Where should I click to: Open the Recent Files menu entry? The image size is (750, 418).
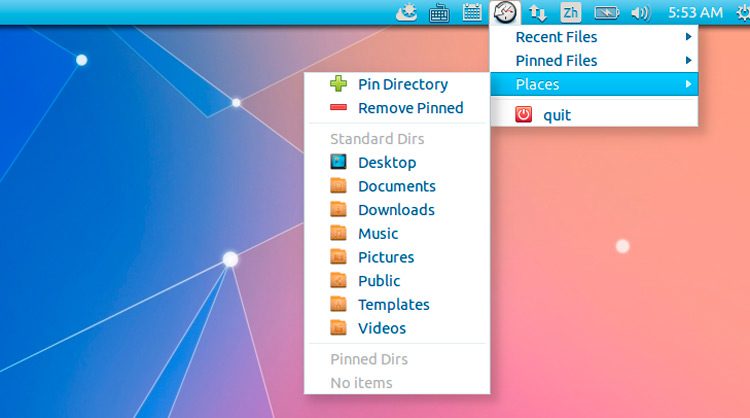coord(594,37)
